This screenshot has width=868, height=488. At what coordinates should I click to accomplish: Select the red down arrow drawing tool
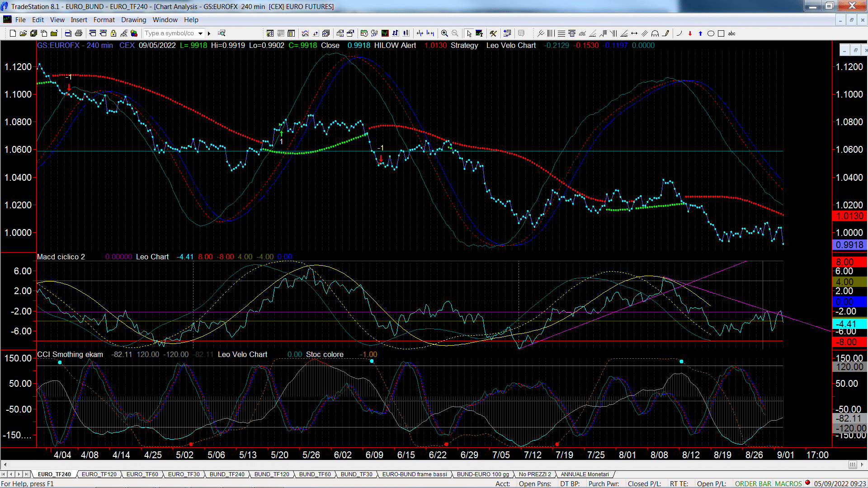[690, 33]
